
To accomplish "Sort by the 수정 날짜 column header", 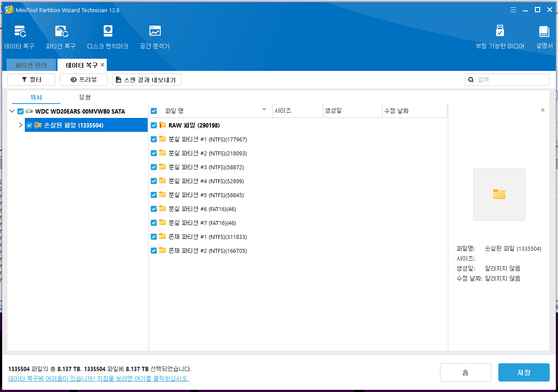I will 415,111.
